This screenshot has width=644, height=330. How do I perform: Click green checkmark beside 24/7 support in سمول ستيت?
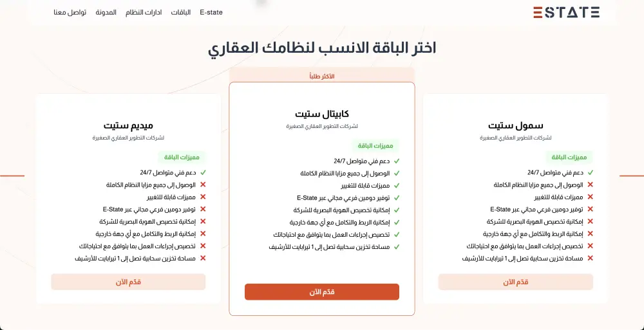(x=590, y=172)
